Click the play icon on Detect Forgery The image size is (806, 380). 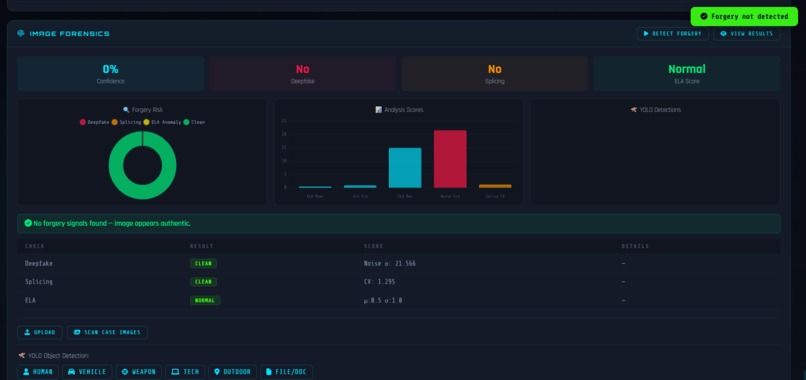(x=646, y=33)
